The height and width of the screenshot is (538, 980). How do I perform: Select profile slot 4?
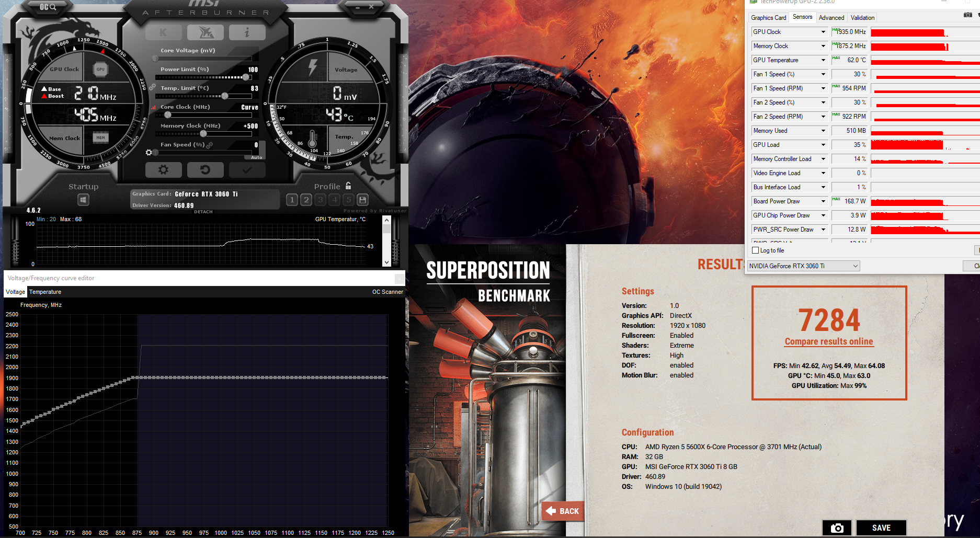click(x=335, y=199)
